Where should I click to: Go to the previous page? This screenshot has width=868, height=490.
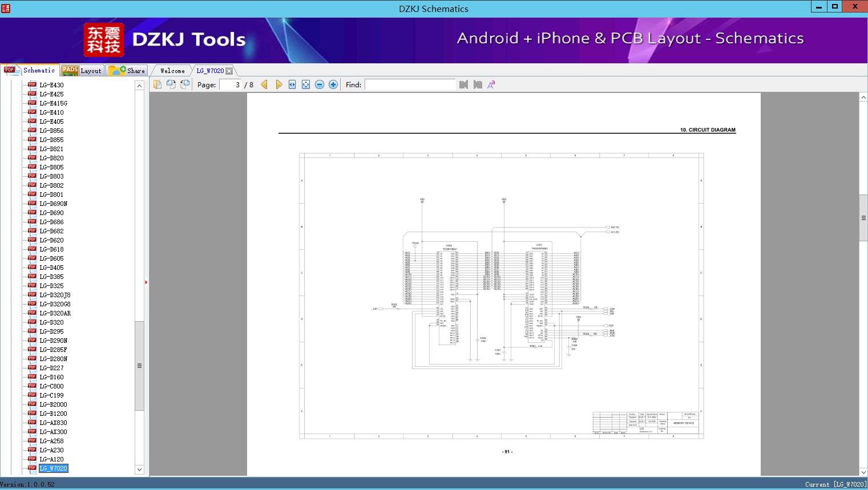(x=264, y=84)
